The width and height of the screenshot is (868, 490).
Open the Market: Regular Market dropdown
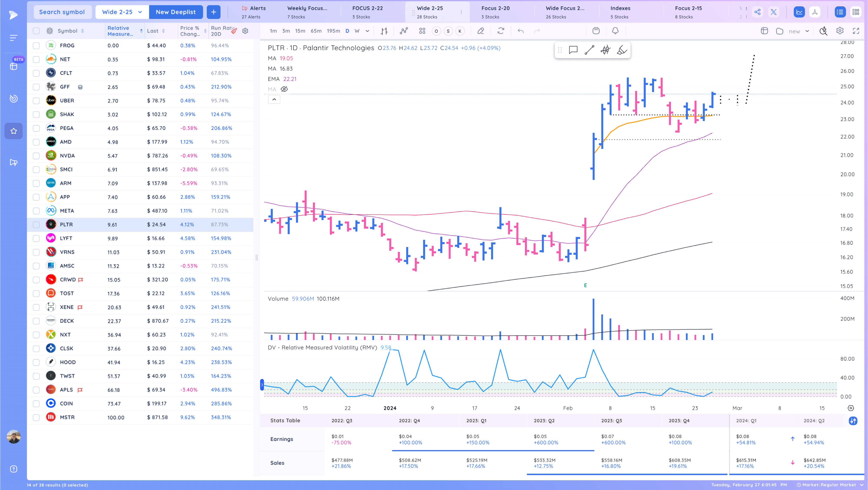coord(830,485)
